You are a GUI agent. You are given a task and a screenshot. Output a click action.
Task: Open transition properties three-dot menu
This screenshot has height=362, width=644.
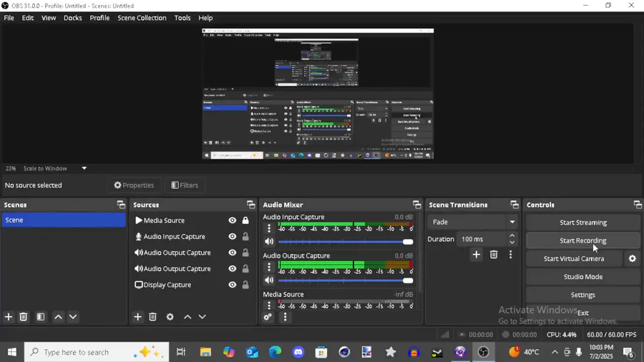(510, 255)
